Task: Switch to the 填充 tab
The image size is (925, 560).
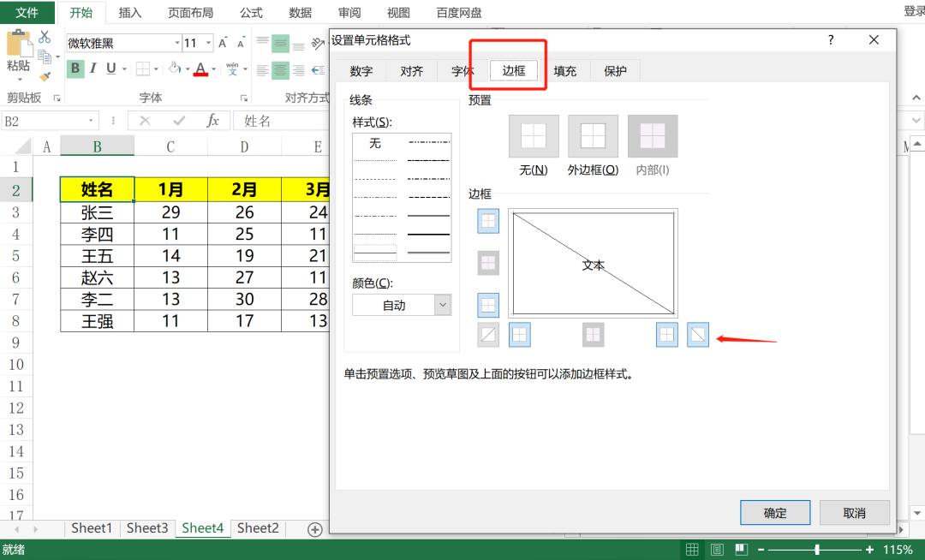Action: pyautogui.click(x=564, y=71)
